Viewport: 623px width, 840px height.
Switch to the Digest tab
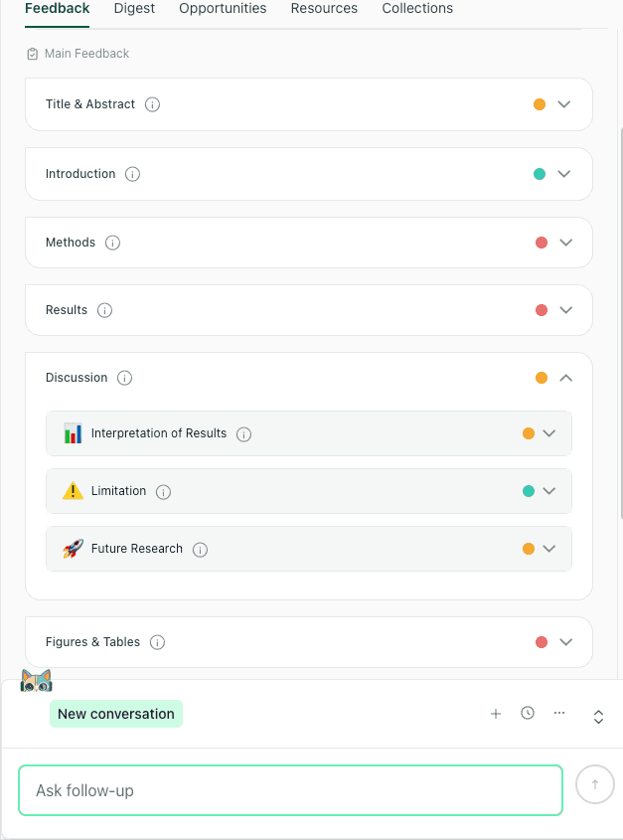pyautogui.click(x=134, y=8)
